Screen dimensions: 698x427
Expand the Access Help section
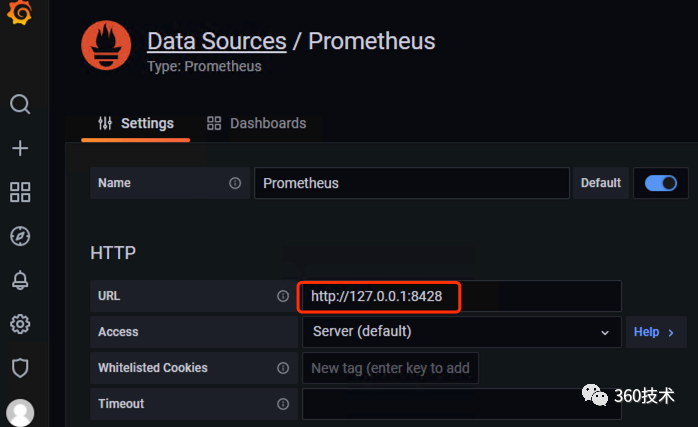[656, 332]
